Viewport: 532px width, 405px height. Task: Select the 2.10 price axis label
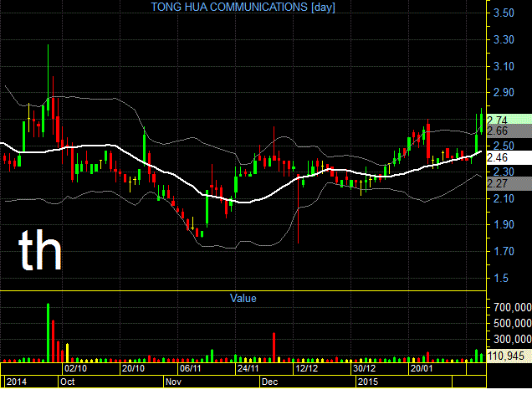click(x=504, y=198)
